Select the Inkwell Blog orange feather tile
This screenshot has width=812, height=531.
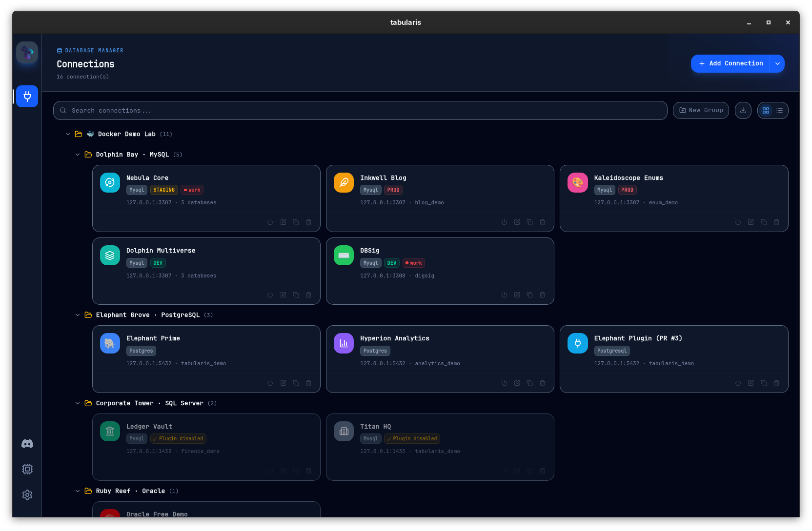click(344, 183)
